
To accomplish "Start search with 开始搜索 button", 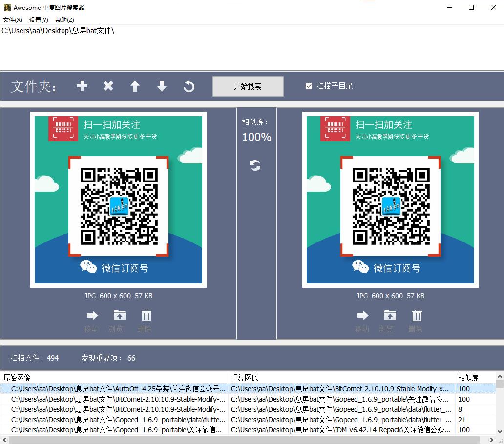I will [248, 86].
